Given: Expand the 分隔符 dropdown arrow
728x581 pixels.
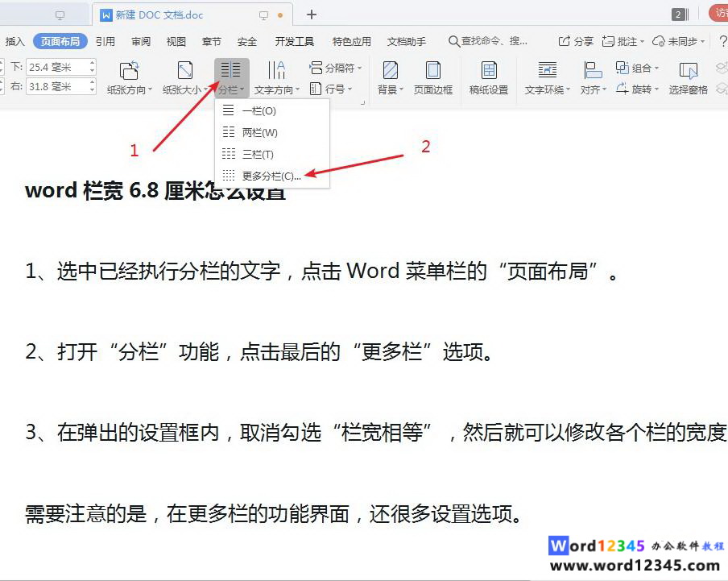Looking at the screenshot, I should click(360, 68).
